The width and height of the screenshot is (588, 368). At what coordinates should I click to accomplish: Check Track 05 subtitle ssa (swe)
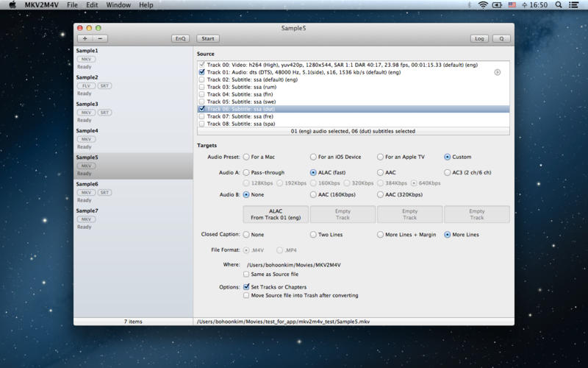pyautogui.click(x=201, y=102)
